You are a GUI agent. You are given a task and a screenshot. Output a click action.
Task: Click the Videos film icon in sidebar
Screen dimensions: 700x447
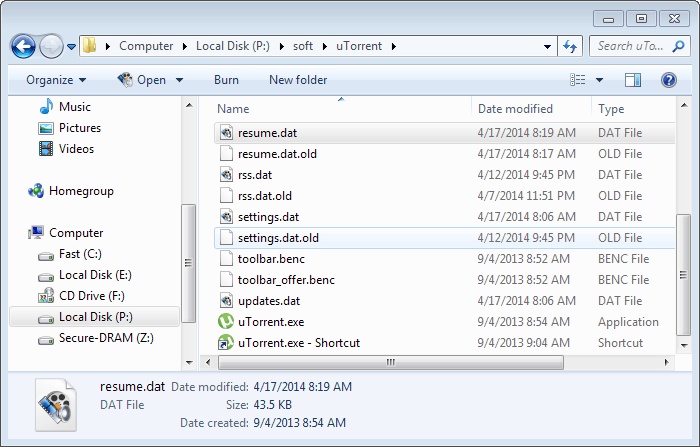pos(46,149)
